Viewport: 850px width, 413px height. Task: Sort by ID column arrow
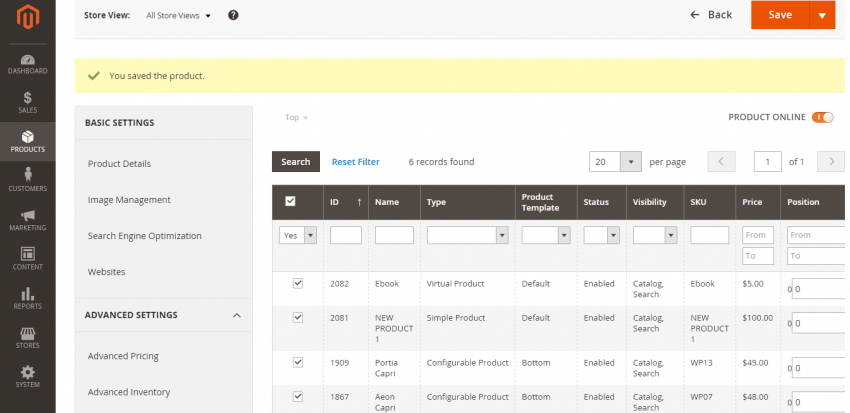pyautogui.click(x=359, y=202)
